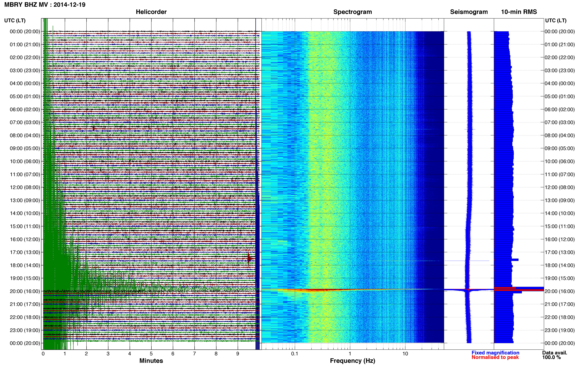Click the left '02:00 (22:00)' time label
This screenshot has width=588, height=368.
pyautogui.click(x=25, y=57)
